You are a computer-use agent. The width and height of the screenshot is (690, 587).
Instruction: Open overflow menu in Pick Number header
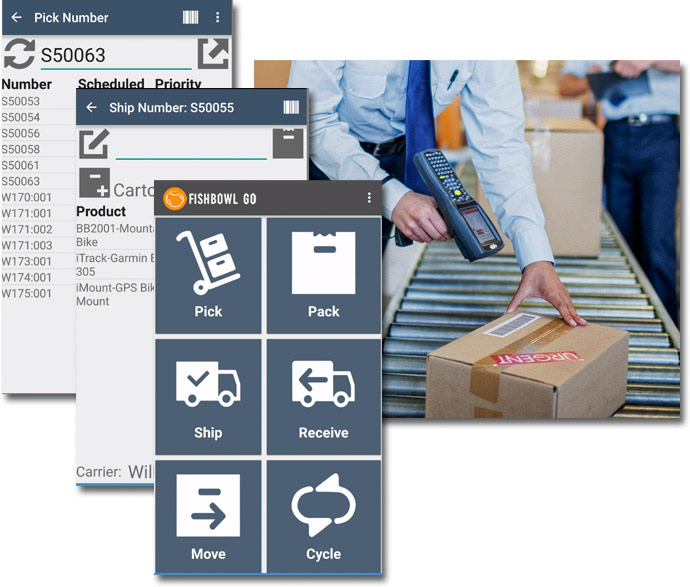pos(217,17)
